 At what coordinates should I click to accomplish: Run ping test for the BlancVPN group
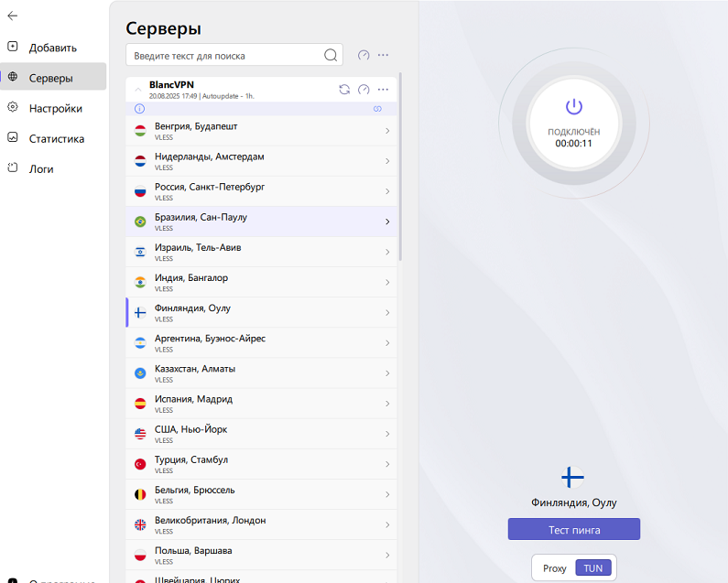coord(364,90)
